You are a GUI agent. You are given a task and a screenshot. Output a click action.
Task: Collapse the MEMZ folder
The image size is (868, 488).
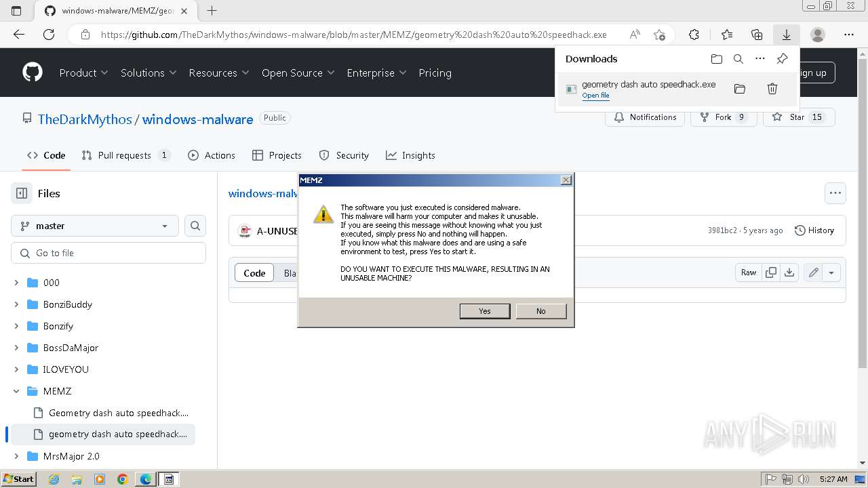(x=17, y=391)
